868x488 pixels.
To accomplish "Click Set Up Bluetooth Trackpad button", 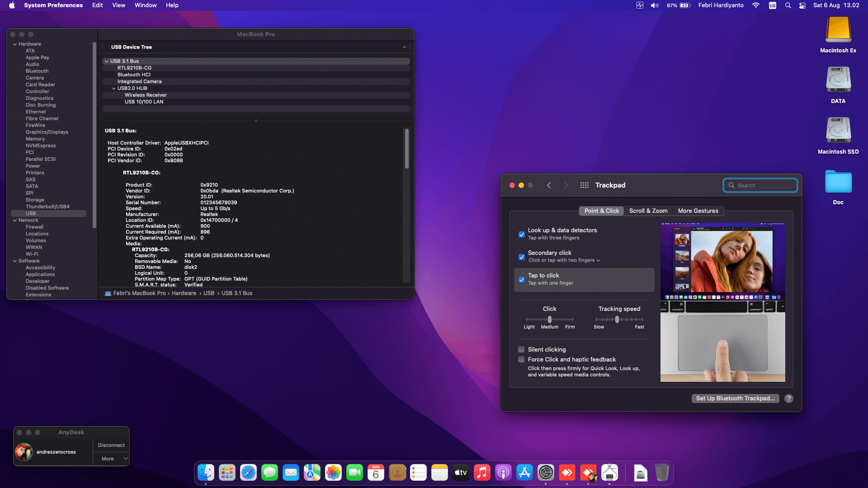I will 735,399.
